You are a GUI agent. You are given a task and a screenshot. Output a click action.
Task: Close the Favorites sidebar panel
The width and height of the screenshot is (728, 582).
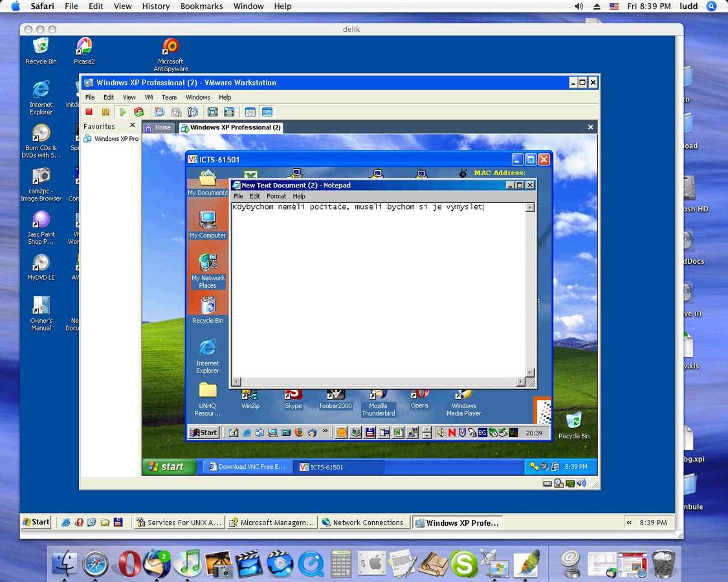coord(132,125)
